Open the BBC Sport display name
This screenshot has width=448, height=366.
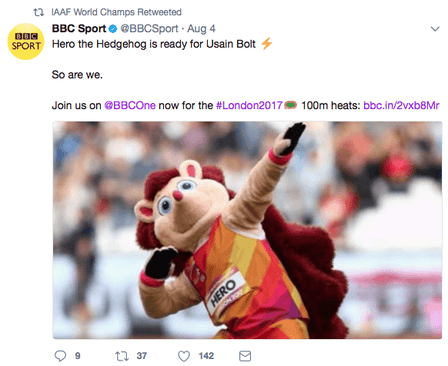[x=79, y=29]
